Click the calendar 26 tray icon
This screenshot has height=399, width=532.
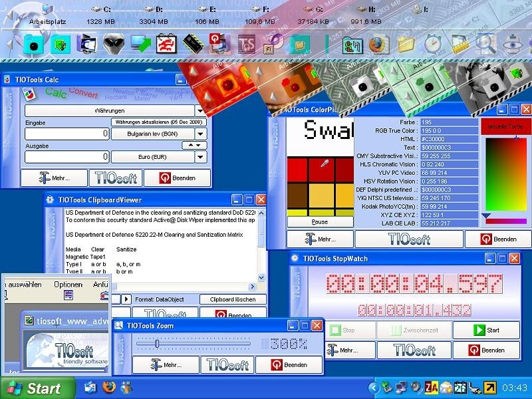click(x=460, y=388)
